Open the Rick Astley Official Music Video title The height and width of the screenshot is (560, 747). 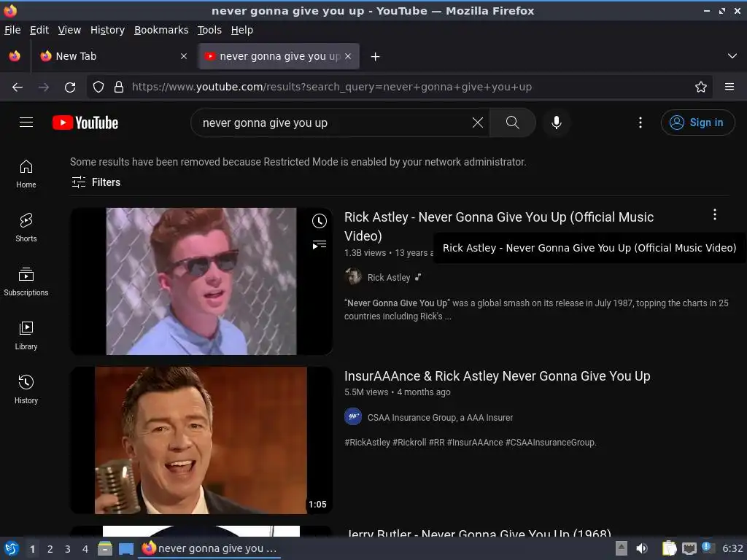pyautogui.click(x=499, y=226)
